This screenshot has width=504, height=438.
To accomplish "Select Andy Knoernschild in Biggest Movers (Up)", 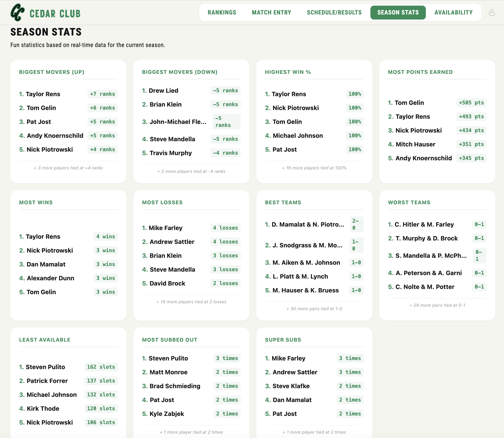I will [55, 136].
